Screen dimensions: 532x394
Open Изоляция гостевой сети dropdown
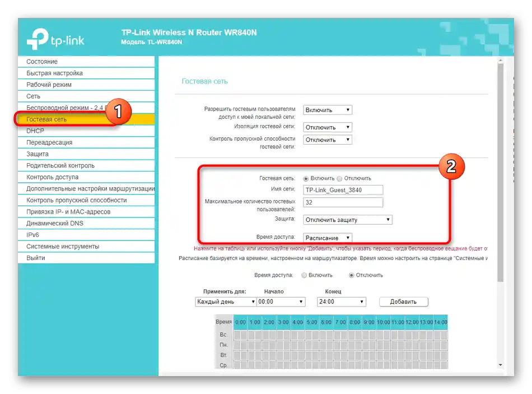(x=328, y=127)
